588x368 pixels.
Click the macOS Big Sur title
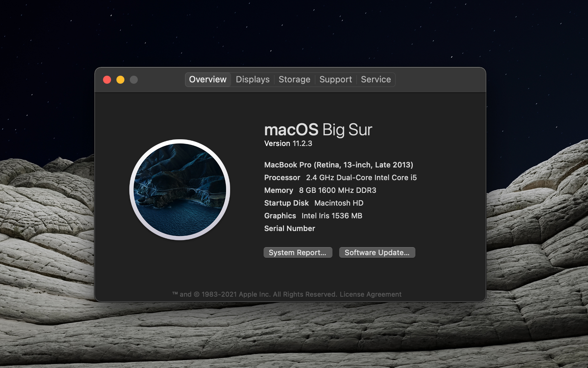click(x=318, y=130)
